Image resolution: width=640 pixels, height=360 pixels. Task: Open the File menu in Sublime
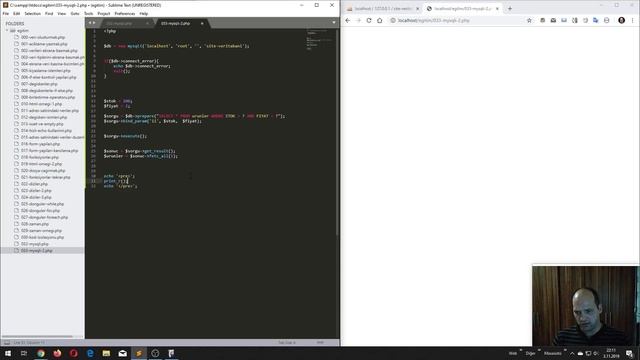coord(6,13)
